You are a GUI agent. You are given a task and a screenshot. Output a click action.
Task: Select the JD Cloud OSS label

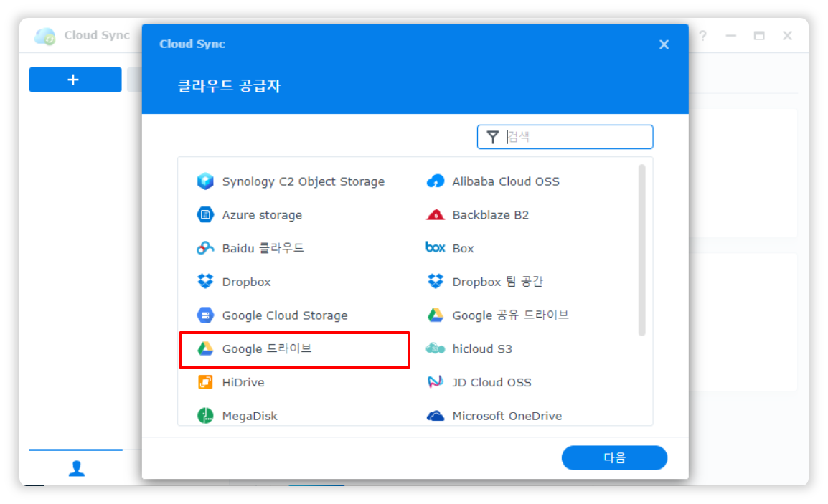pyautogui.click(x=491, y=382)
